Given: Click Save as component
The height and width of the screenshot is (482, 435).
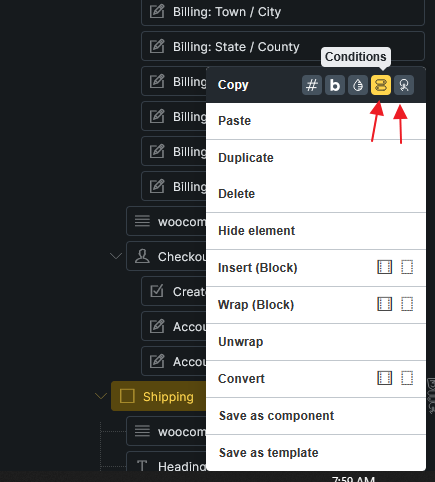Looking at the screenshot, I should [x=276, y=416].
